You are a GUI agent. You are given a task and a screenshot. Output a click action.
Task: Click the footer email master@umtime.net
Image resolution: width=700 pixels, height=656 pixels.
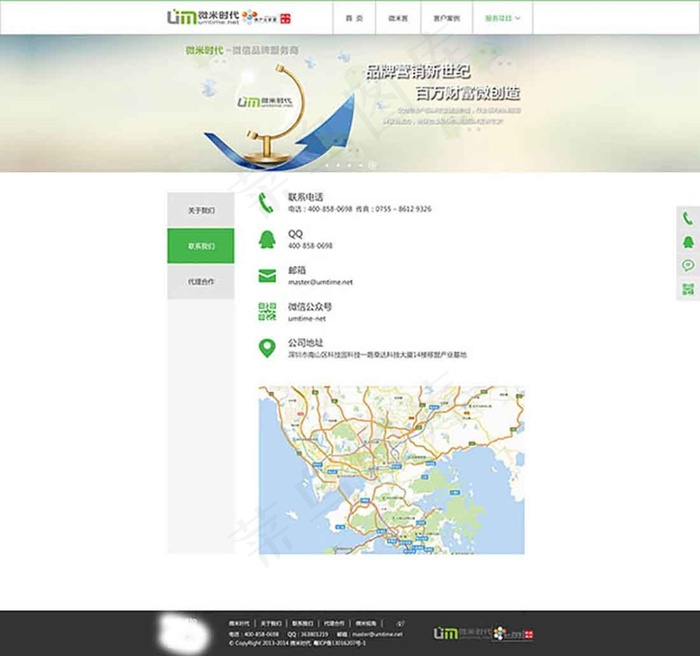click(377, 634)
